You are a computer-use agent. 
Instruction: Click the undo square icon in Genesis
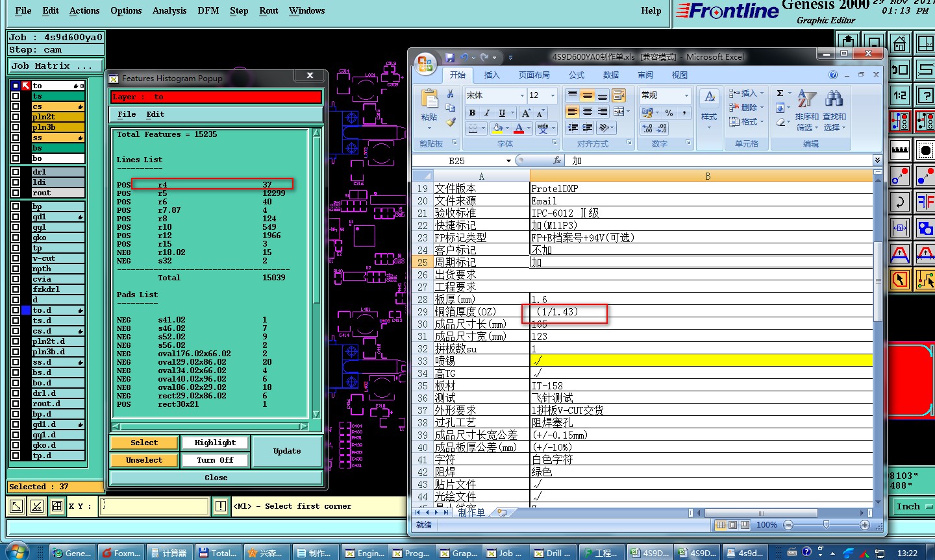coord(900,69)
